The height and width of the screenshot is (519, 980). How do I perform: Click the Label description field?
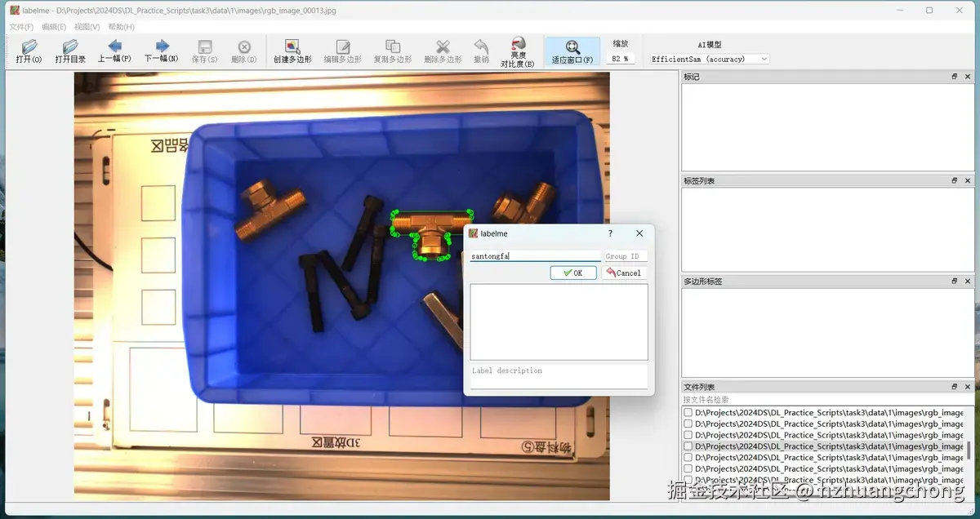[x=559, y=375]
